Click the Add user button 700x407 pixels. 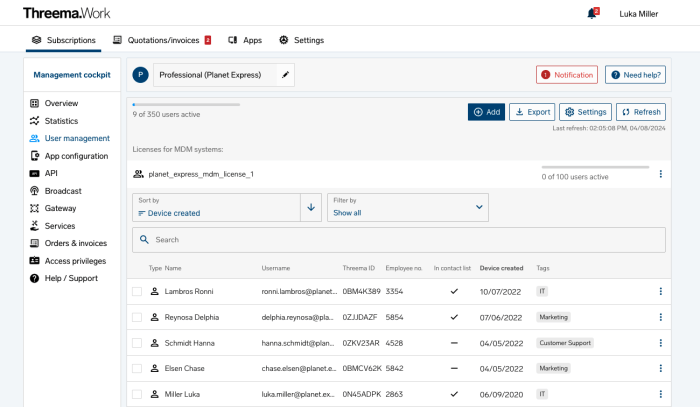coord(487,112)
